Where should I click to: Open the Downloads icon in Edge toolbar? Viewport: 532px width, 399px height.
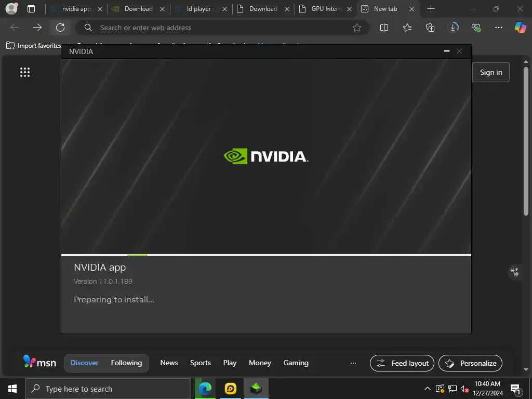click(x=454, y=28)
